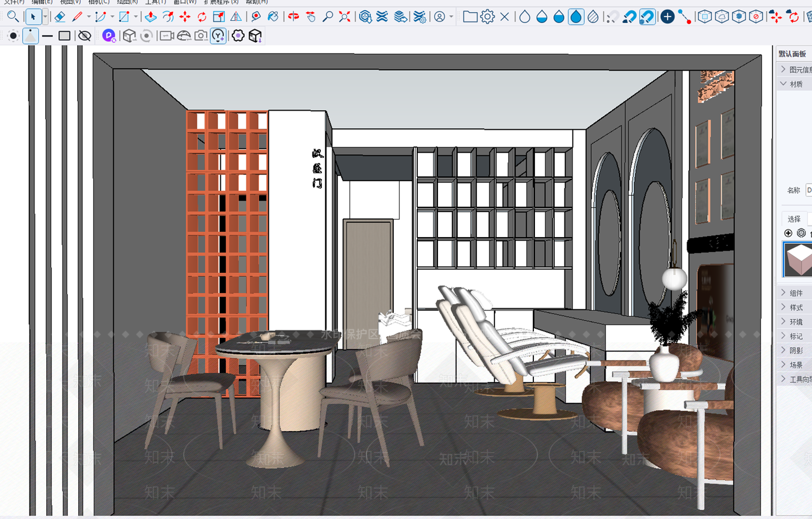
Task: Select the Tape Measure tool
Action: click(x=256, y=17)
